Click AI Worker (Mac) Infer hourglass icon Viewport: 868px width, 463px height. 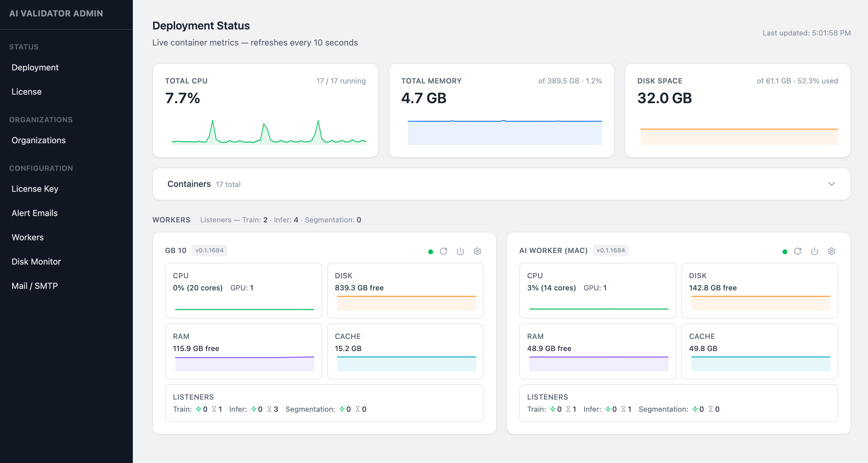point(624,409)
